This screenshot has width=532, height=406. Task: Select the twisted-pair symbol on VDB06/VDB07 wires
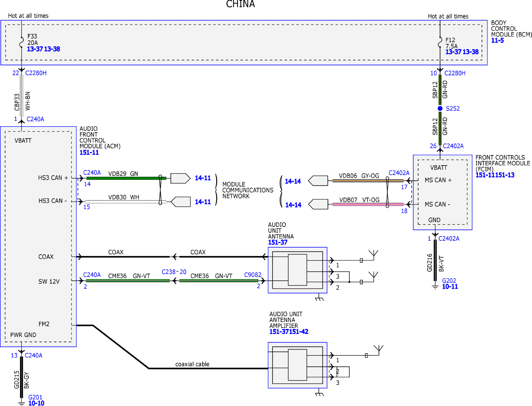[x=387, y=192]
